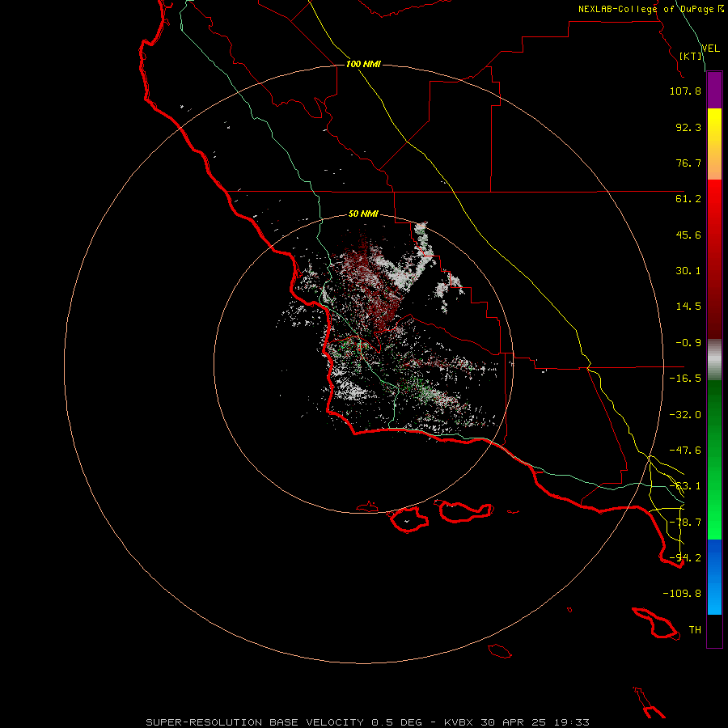Image resolution: width=728 pixels, height=728 pixels.
Task: Select the 45.6 legend value
Action: click(x=688, y=235)
